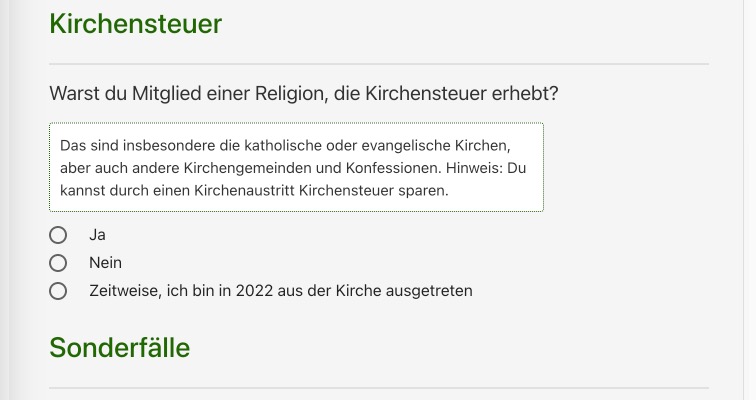Click the hint line starting 'aber auch andere'
756x400 pixels.
pos(292,167)
